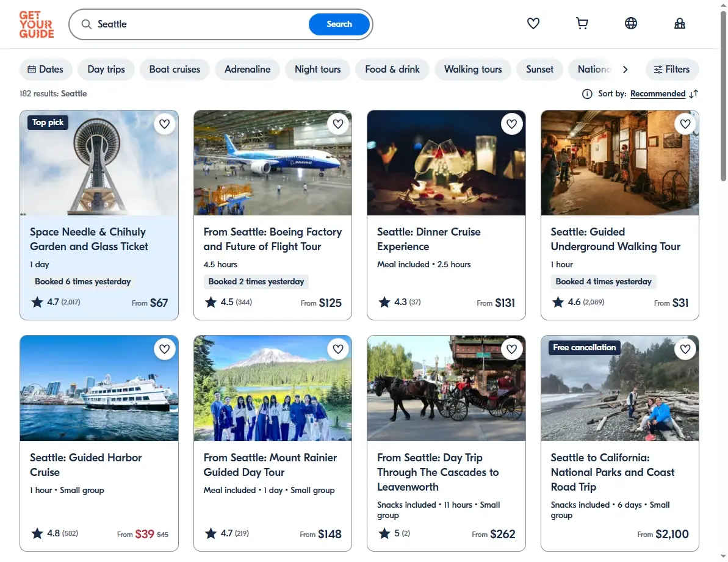
Task: Select the Sunset category chip
Action: coord(539,70)
